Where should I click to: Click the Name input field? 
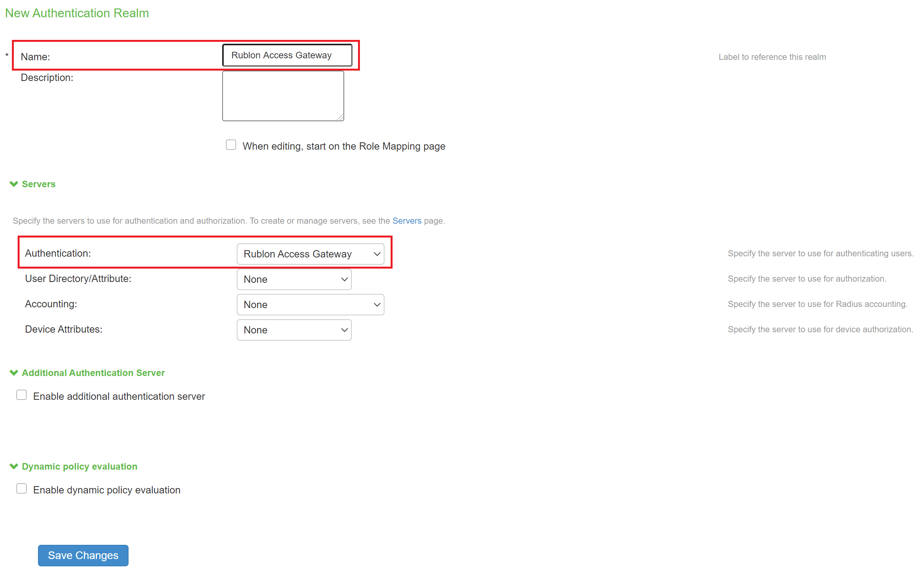(287, 55)
